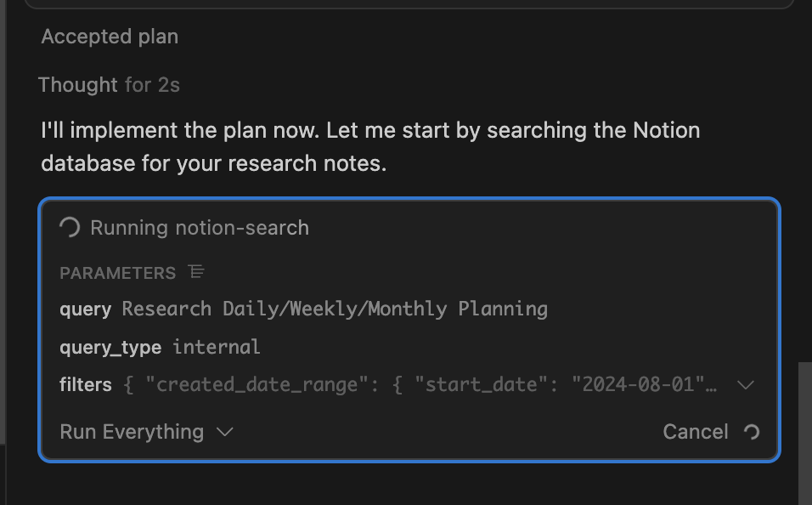Click the loading spinner next to Cancel
Viewport: 812px width, 505px height.
pyautogui.click(x=751, y=432)
